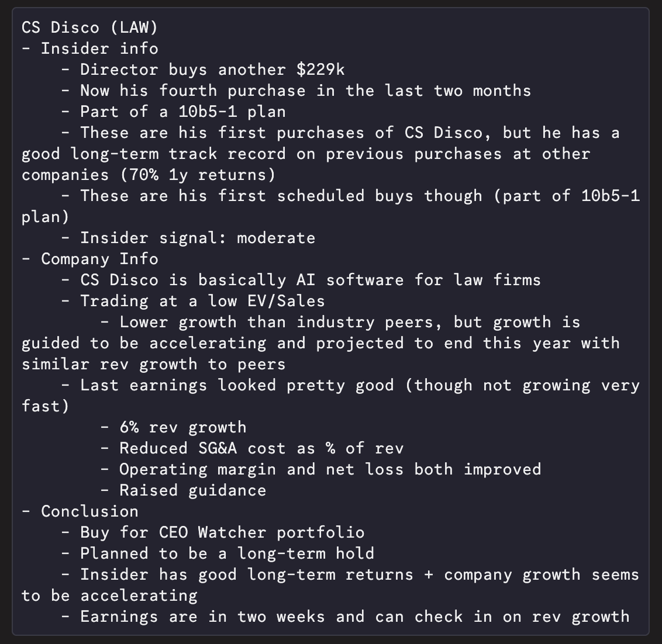The image size is (662, 644).
Task: Click 'Earnings are in two weeks' line
Action: click(354, 617)
